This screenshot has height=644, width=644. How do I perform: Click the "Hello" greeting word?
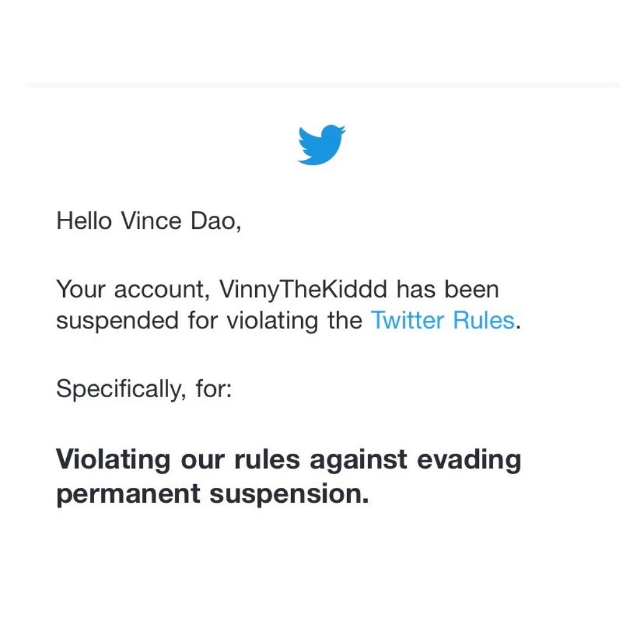pyautogui.click(x=83, y=221)
